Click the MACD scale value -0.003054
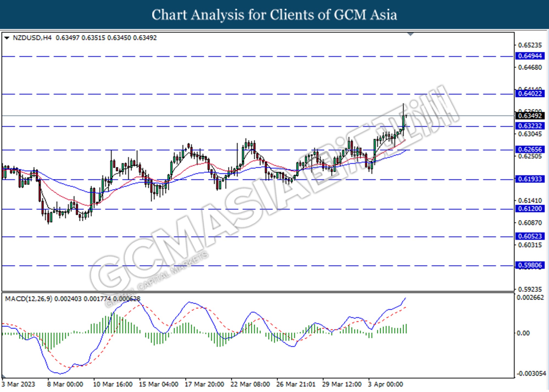This screenshot has height=392, width=549. click(x=531, y=373)
